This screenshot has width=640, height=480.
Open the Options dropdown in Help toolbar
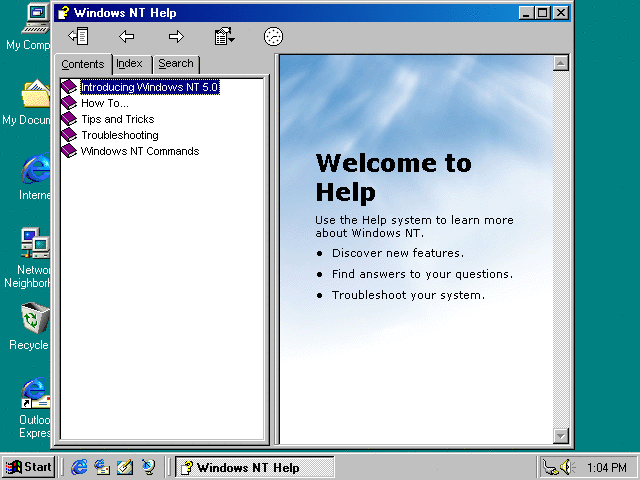click(225, 37)
